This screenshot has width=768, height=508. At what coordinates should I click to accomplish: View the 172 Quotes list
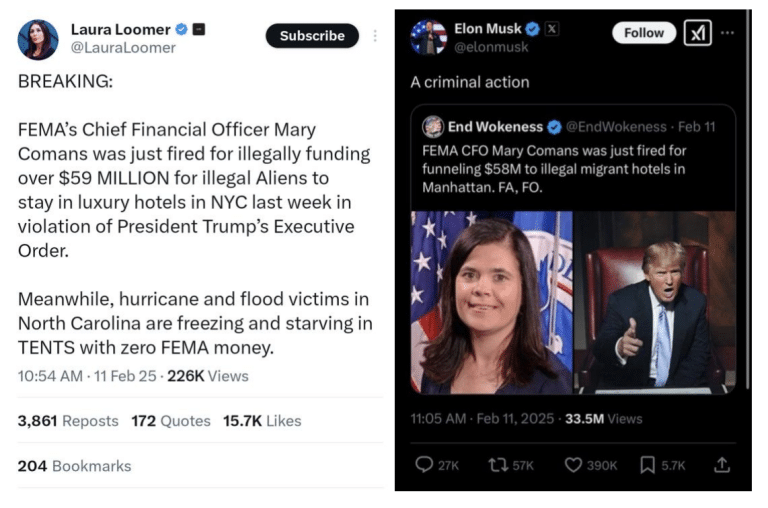click(x=171, y=421)
